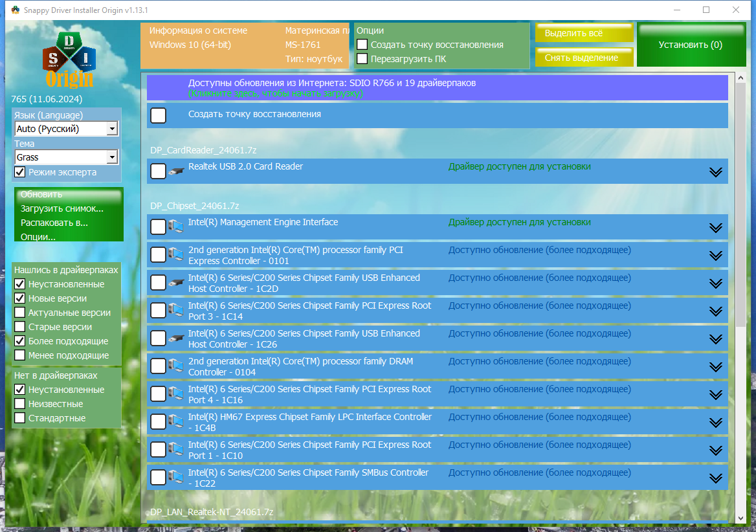Expand the HM67 LPC Interface Controller row

715,423
